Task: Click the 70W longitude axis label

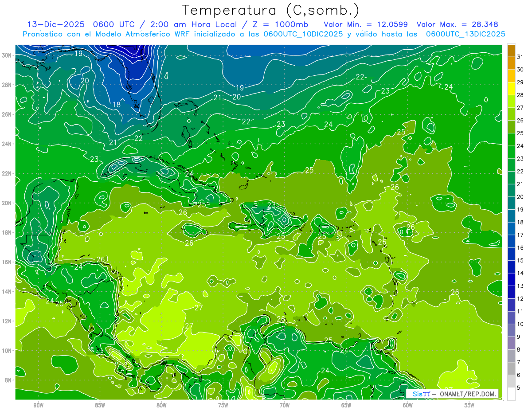Action: point(285,405)
